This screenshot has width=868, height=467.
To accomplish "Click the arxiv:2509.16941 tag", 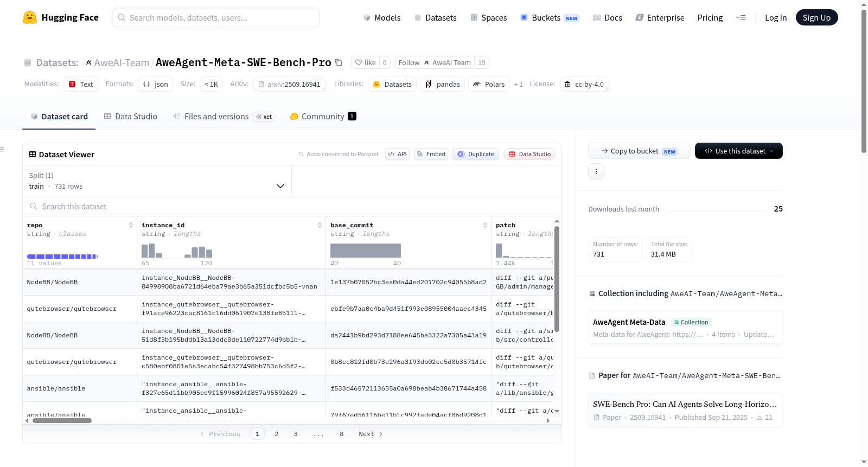I will tap(290, 84).
